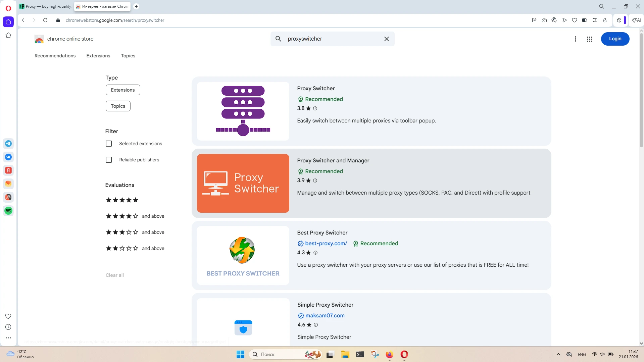Open a new browser tab
Viewport: 644px width, 362px height.
[x=136, y=6]
